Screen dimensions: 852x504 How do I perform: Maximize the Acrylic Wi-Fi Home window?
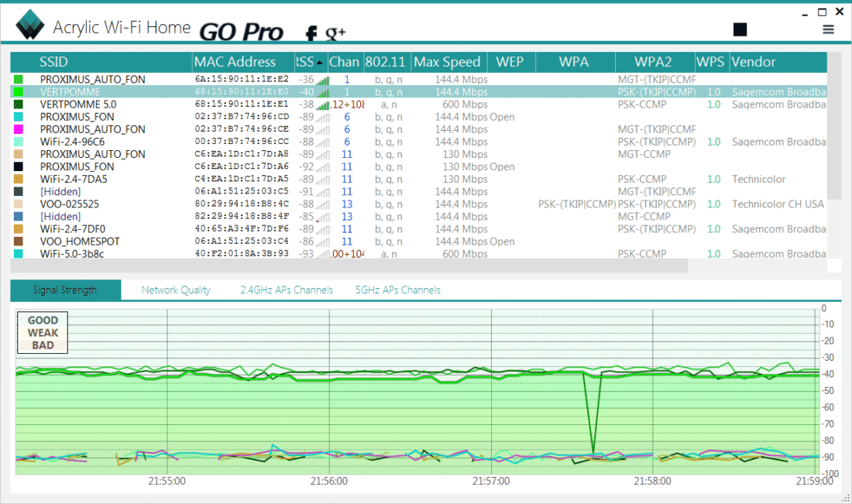(x=822, y=12)
